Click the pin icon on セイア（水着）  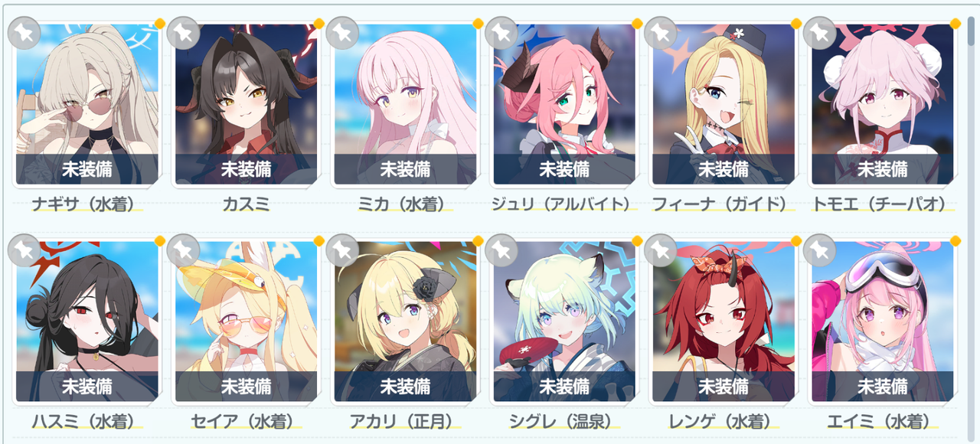pyautogui.click(x=183, y=250)
